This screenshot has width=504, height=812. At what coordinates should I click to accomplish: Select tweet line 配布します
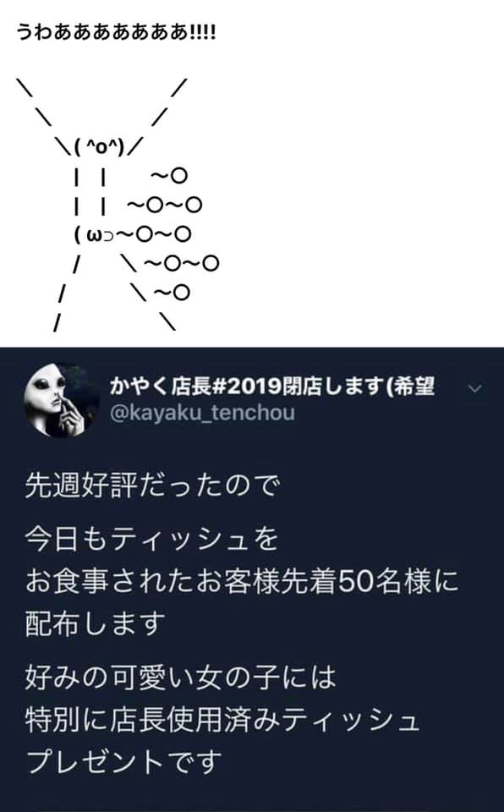96,623
